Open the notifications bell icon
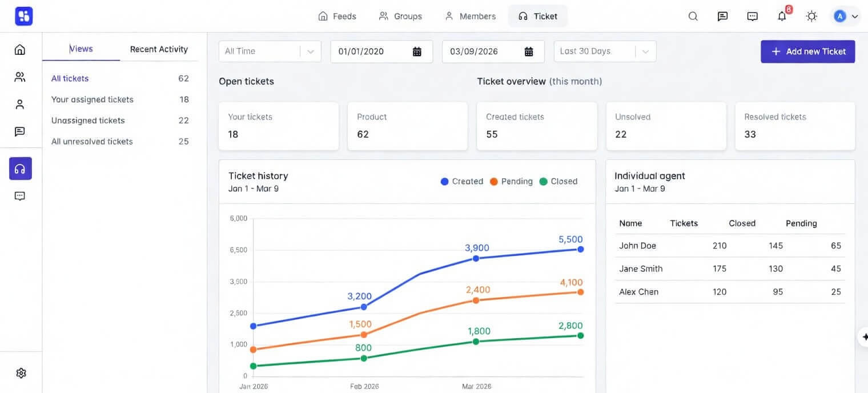The width and height of the screenshot is (868, 393). pos(782,16)
